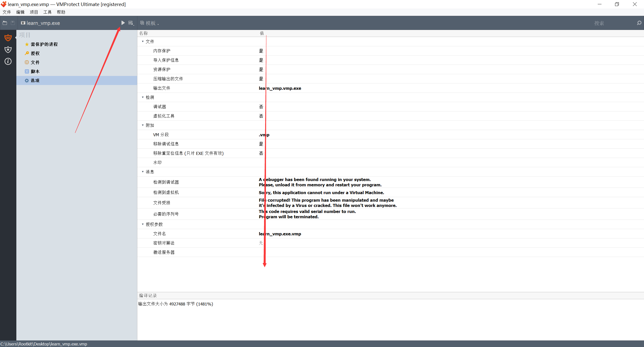
Task: Open the 文件 menu
Action: coord(7,12)
